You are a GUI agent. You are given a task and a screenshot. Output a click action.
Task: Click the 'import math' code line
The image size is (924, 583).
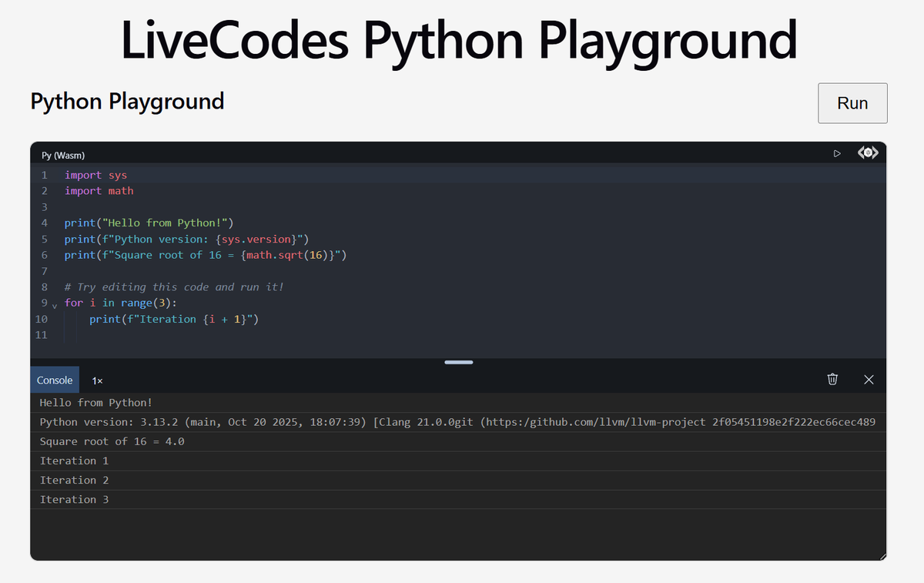(x=99, y=191)
